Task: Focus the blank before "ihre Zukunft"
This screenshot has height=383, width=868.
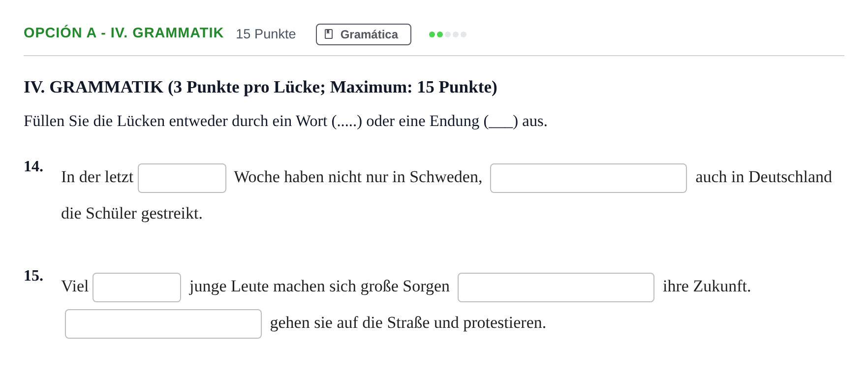Action: click(x=556, y=287)
